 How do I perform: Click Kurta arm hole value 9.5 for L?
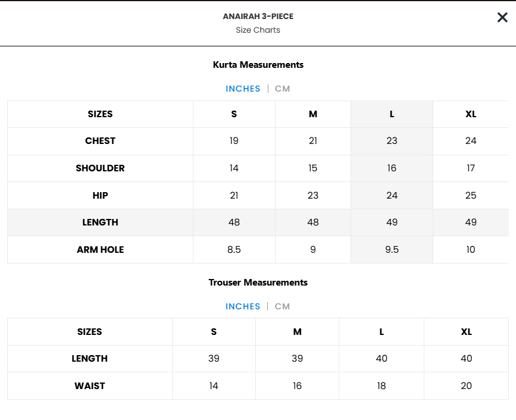[x=392, y=250]
